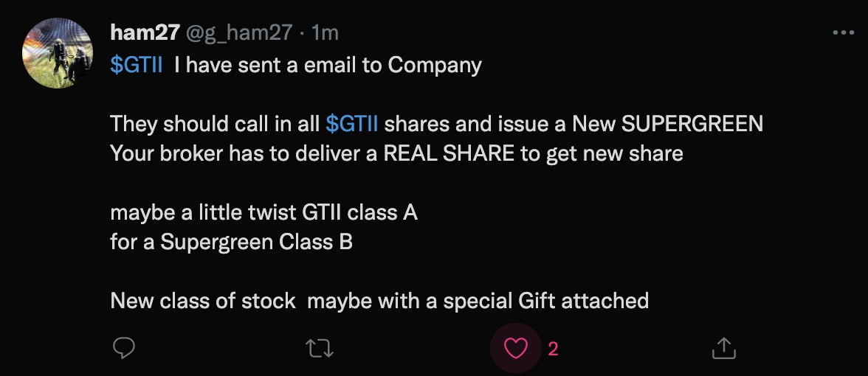Click the line 'for a Supergreen Class B'
This screenshot has width=868, height=376.
tap(232, 242)
